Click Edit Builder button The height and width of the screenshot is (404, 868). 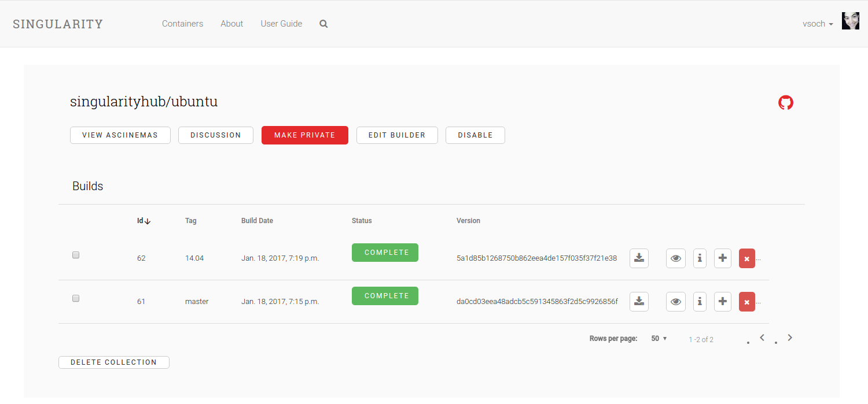click(397, 135)
